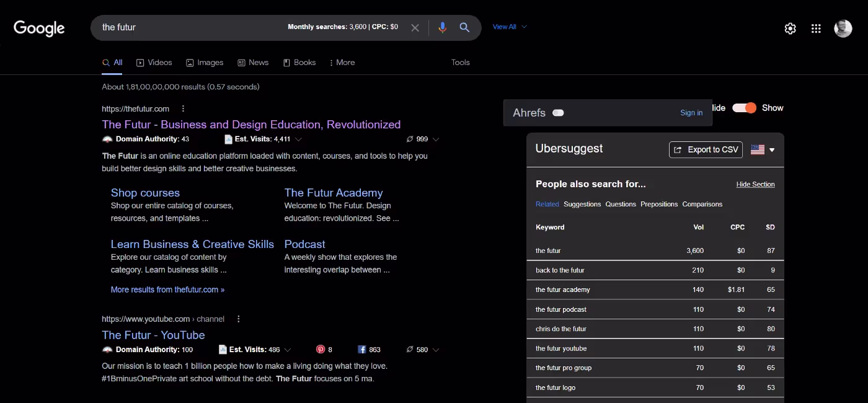The width and height of the screenshot is (868, 403).
Task: Select Comparisons tab in Ubersuggest
Action: (x=702, y=204)
